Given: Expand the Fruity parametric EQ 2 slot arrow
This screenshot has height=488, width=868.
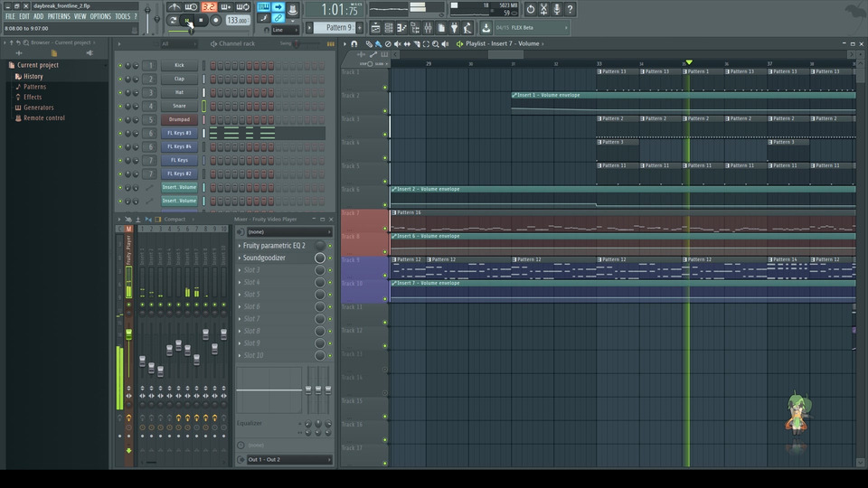Looking at the screenshot, I should pyautogui.click(x=240, y=246).
